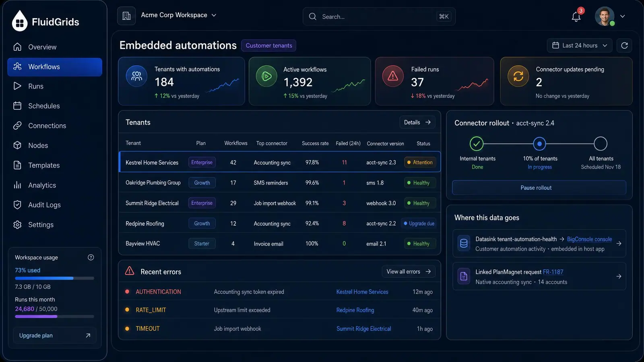This screenshot has width=644, height=362.
Task: Select the Bayview HVAC tenant row
Action: 280,244
